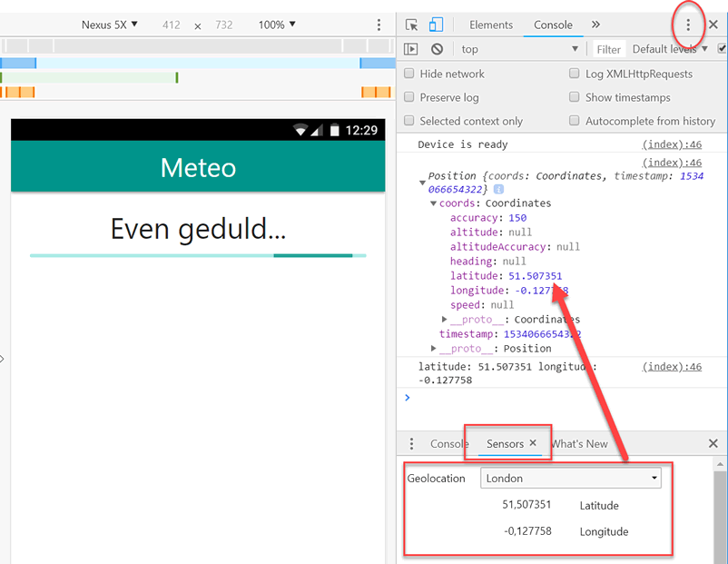
Task: Open the Nexus 5X device dropdown
Action: pos(109,25)
